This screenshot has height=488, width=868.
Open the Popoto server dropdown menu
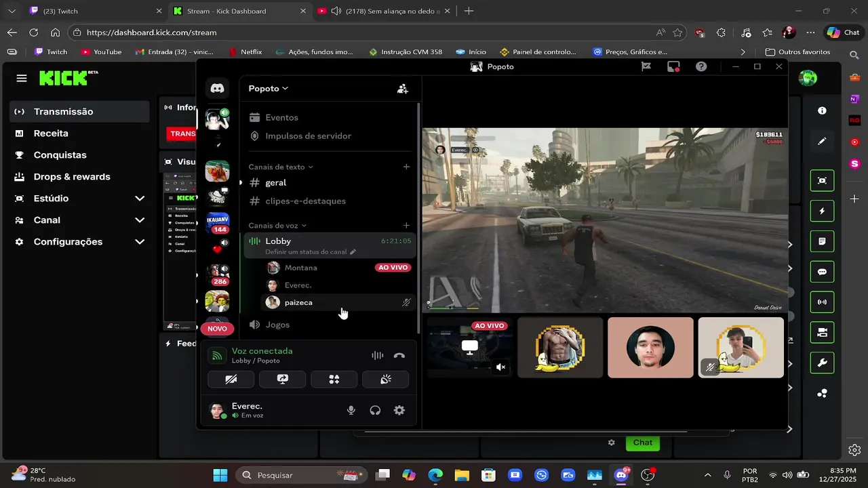coord(268,88)
